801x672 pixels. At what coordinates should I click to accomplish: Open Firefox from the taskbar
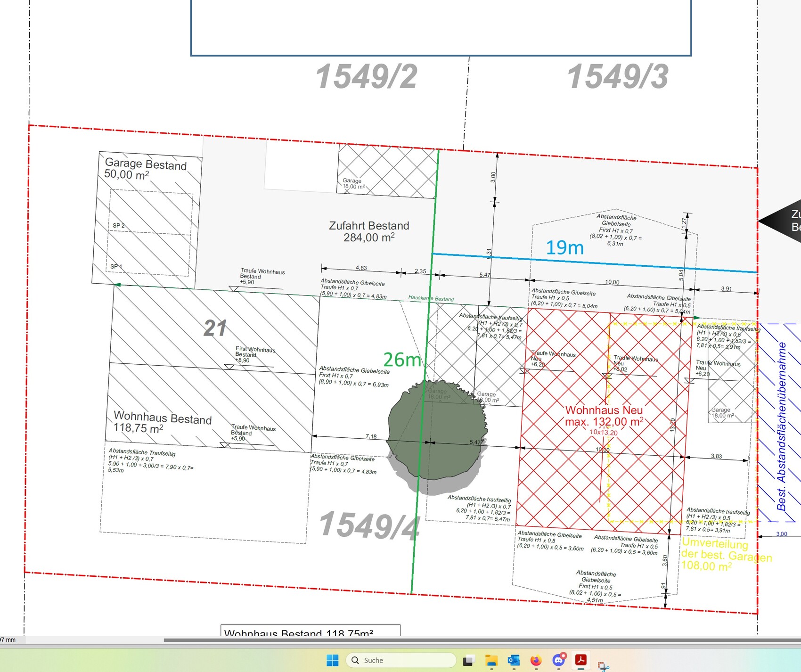click(536, 661)
